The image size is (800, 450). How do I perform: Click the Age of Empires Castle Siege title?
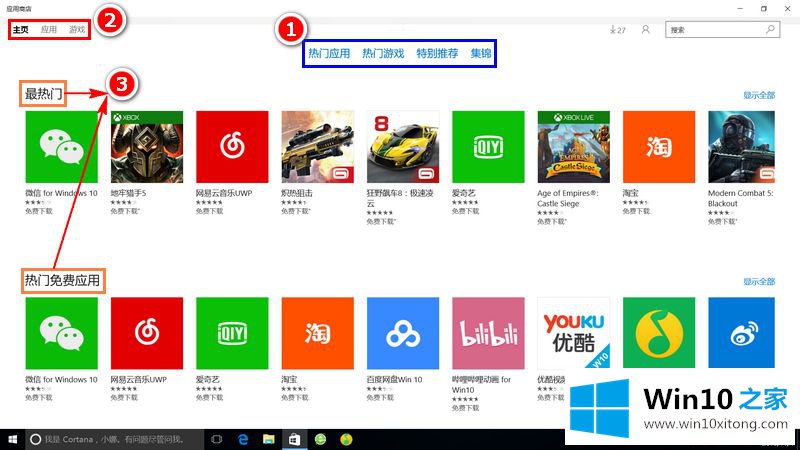click(568, 198)
